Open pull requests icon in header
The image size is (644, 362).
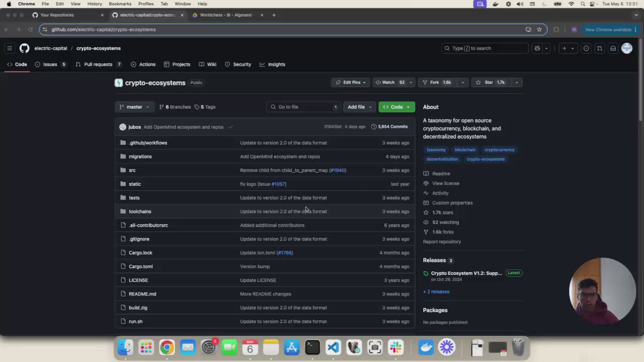(600, 48)
